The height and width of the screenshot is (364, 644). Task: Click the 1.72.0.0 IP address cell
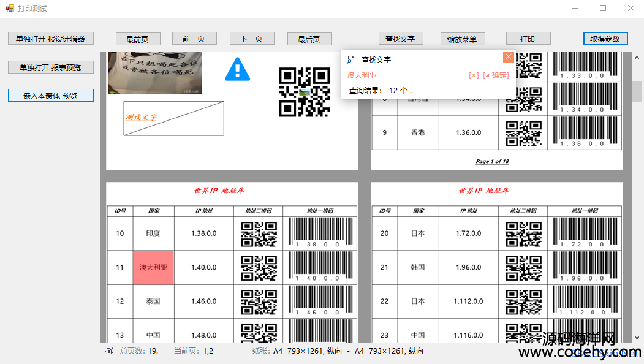coord(469,233)
